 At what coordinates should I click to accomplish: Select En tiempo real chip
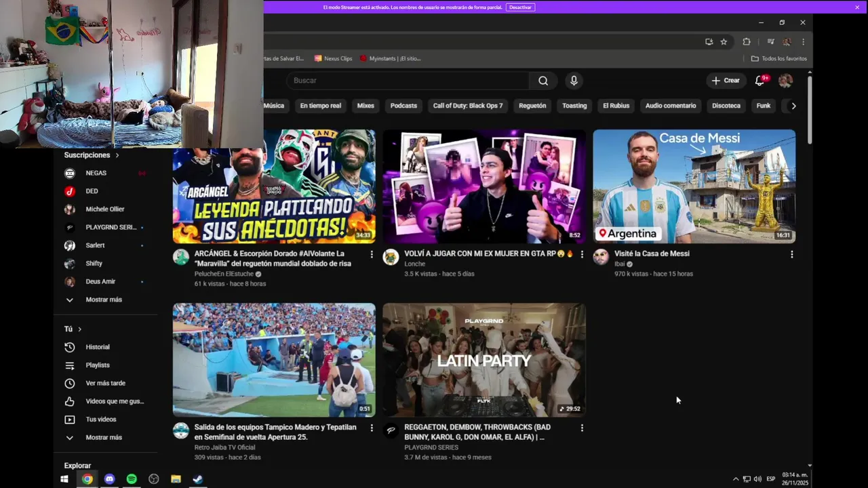pyautogui.click(x=321, y=106)
